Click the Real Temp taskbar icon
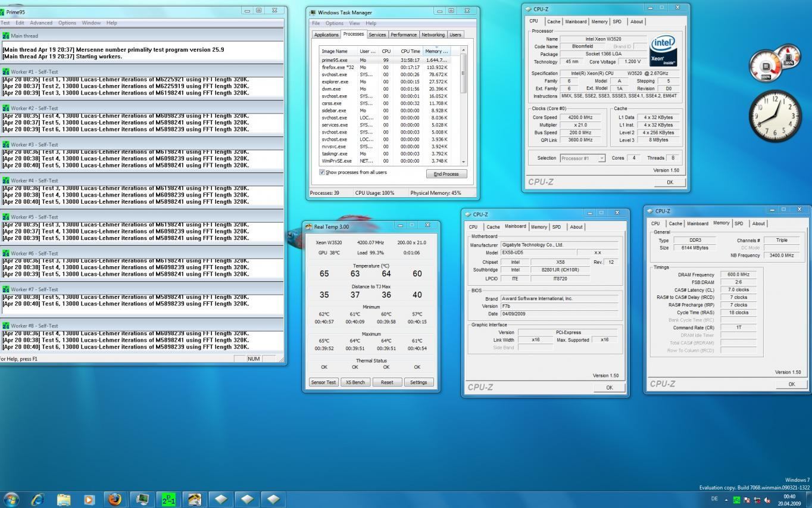This screenshot has width=812, height=508. (195, 499)
